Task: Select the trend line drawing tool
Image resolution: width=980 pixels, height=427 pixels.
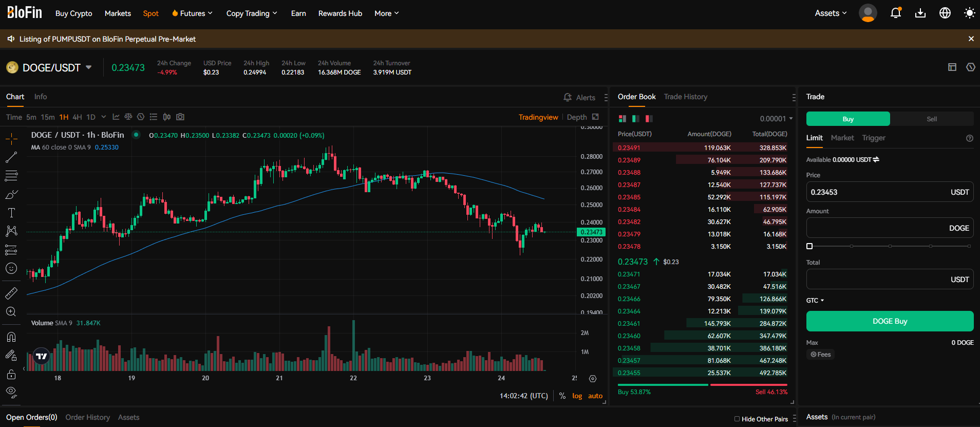Action: click(11, 157)
